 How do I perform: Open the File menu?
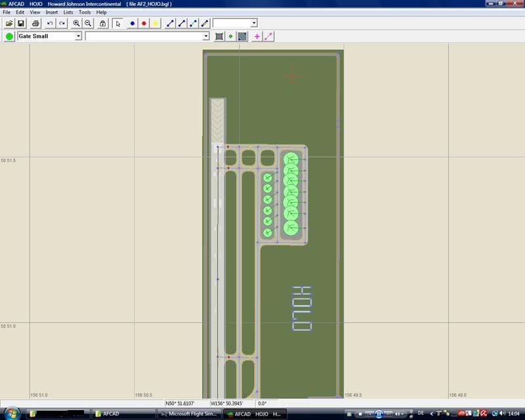click(7, 12)
